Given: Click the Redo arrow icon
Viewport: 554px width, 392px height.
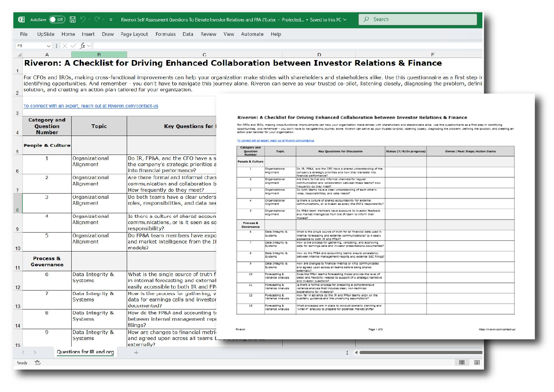Looking at the screenshot, I should (97, 19).
